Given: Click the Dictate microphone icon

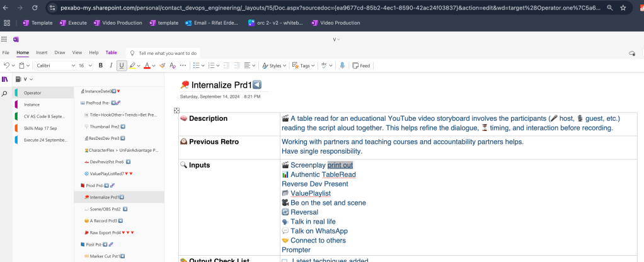Looking at the screenshot, I should 342,65.
